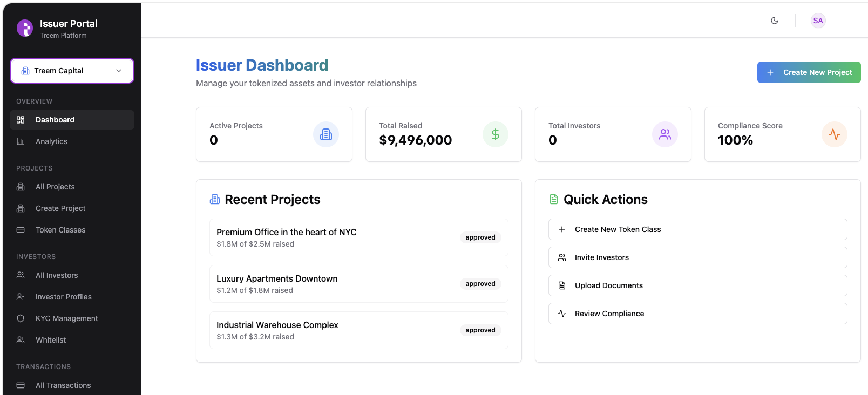Click the Active Projects building icon

tap(326, 134)
